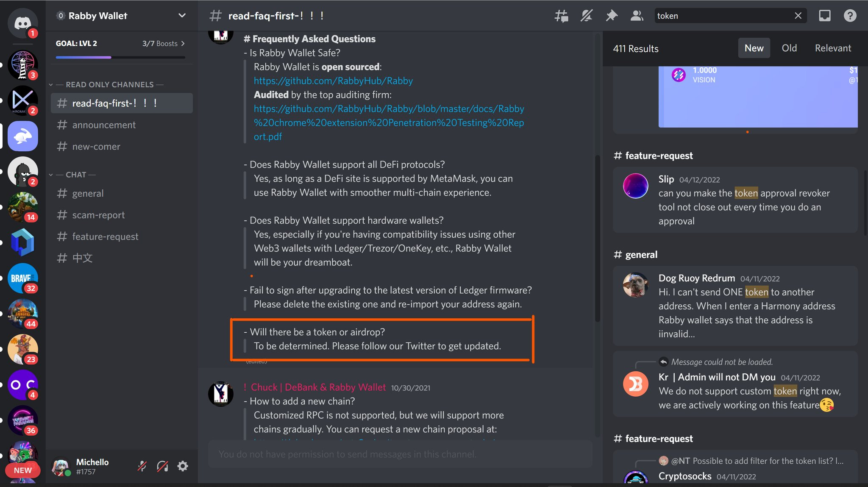Open the server with 23 notifications

click(x=22, y=349)
